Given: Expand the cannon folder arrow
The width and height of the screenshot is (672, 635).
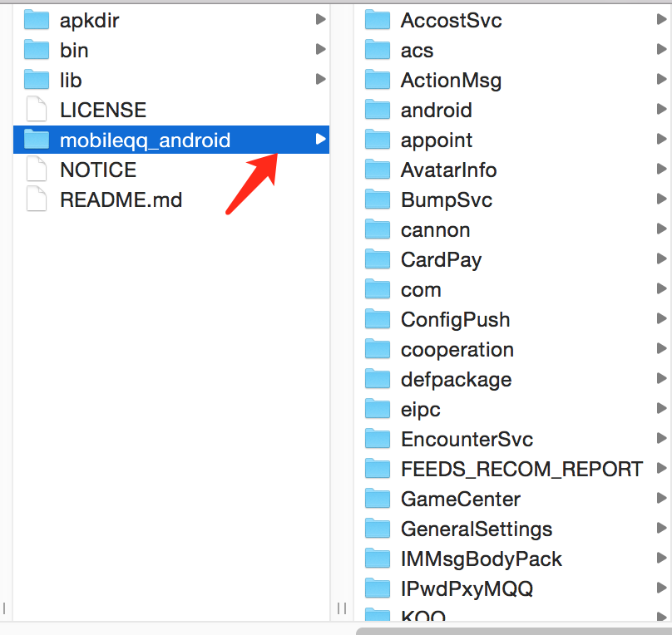Looking at the screenshot, I should click(661, 229).
